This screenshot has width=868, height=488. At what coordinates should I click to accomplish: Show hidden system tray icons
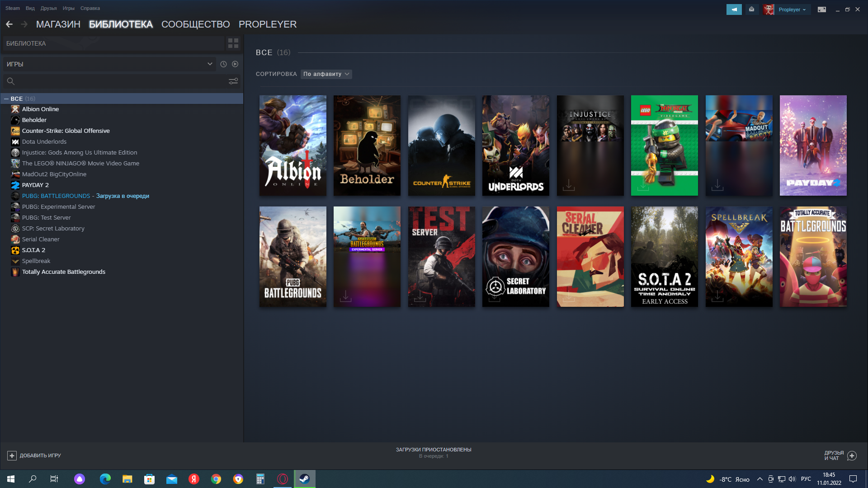click(x=760, y=479)
